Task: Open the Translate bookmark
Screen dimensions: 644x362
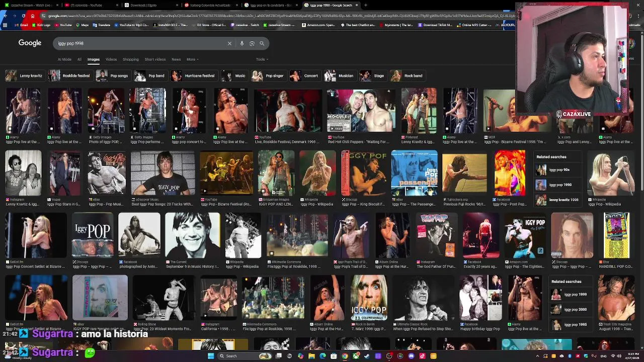Action: click(x=101, y=25)
